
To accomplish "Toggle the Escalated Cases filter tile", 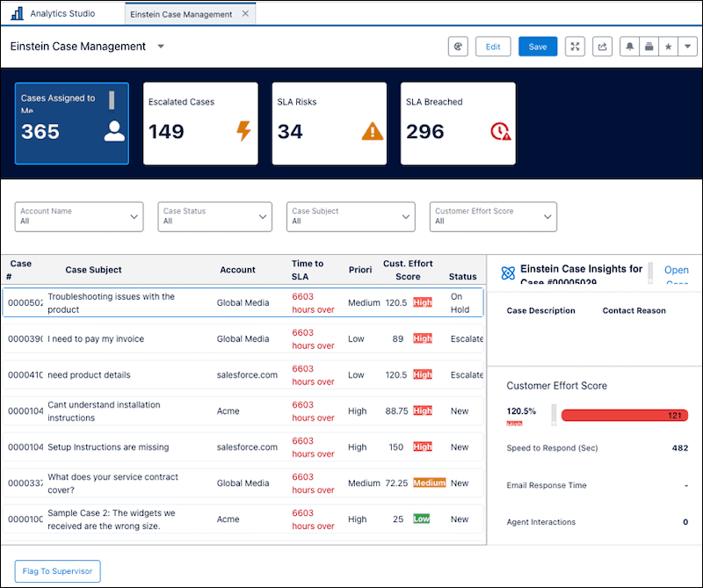I will pyautogui.click(x=200, y=123).
